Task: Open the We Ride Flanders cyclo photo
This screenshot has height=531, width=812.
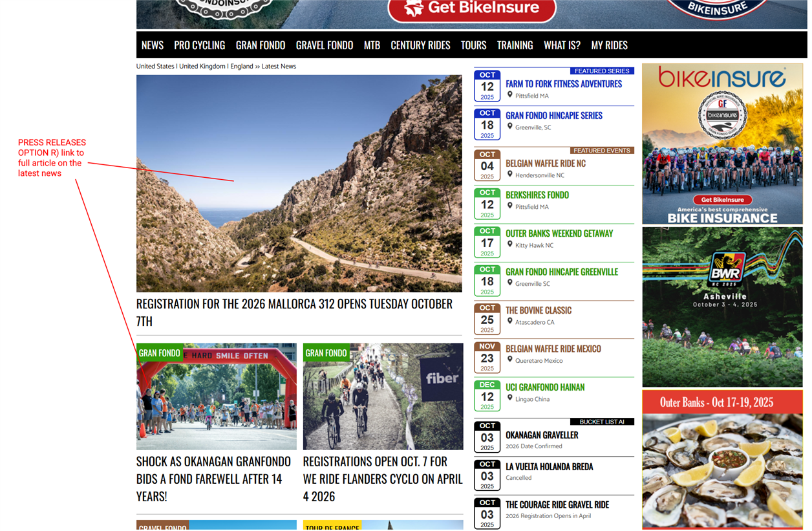Action: pyautogui.click(x=383, y=396)
